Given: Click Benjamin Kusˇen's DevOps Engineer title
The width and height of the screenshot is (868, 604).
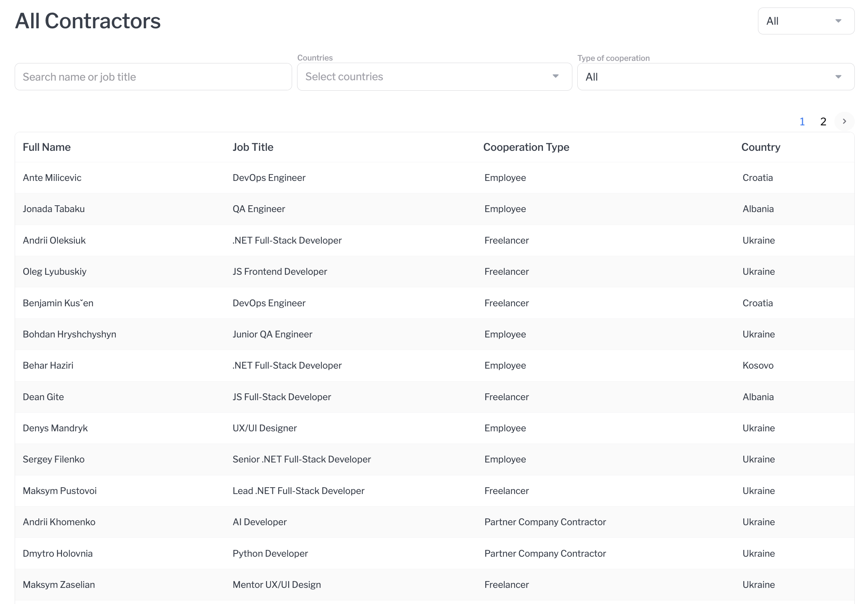Looking at the screenshot, I should point(269,303).
